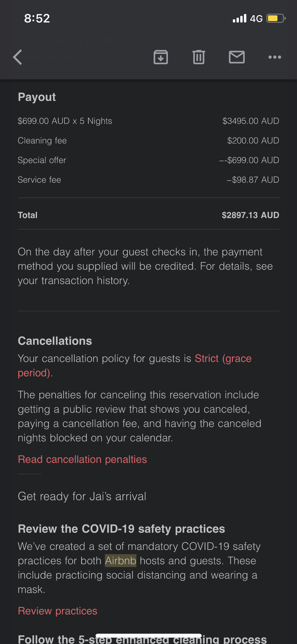Viewport: 297px width, 644px height.
Task: Archive this email using the archive icon
Action: click(x=161, y=57)
